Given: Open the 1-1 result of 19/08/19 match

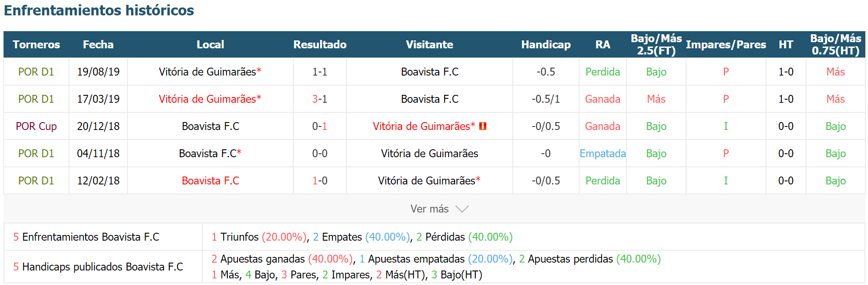Looking at the screenshot, I should (x=320, y=72).
